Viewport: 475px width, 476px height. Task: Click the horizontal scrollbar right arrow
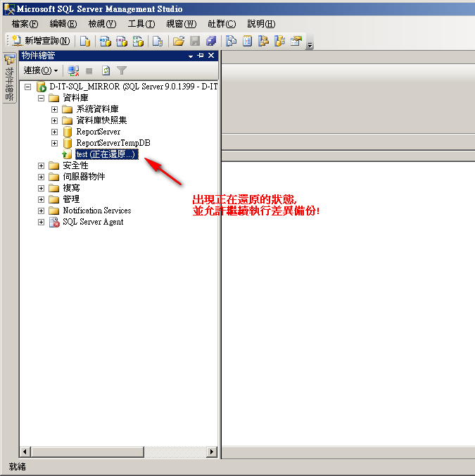pos(212,452)
